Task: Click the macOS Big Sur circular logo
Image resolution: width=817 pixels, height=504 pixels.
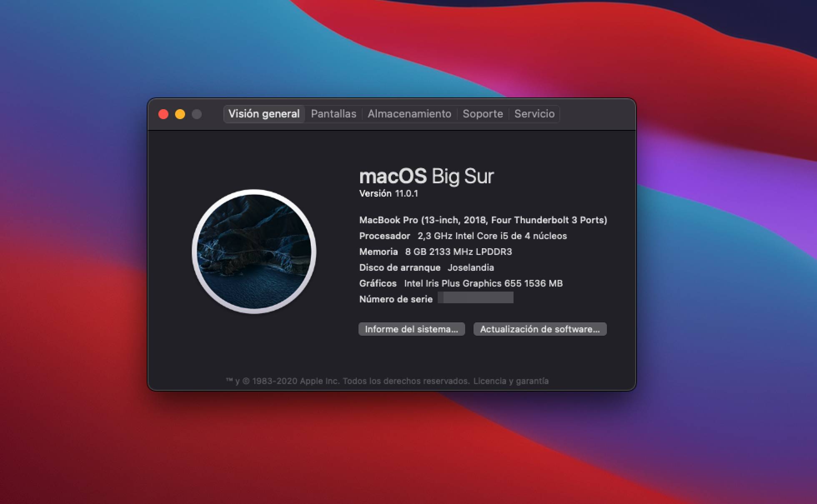Action: pos(254,251)
